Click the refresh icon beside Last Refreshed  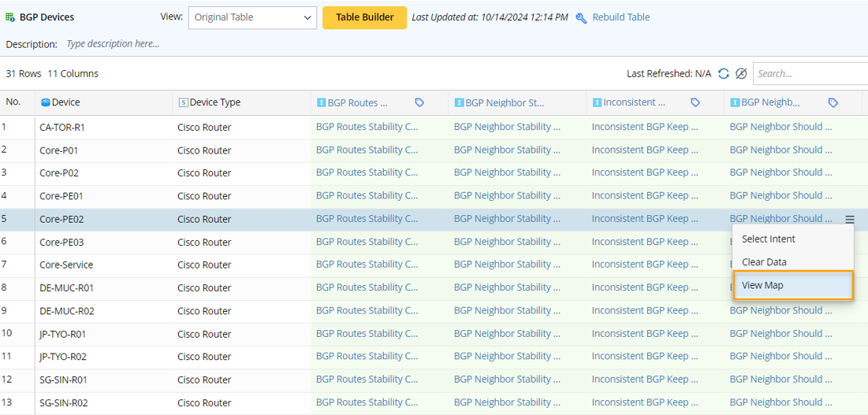723,73
